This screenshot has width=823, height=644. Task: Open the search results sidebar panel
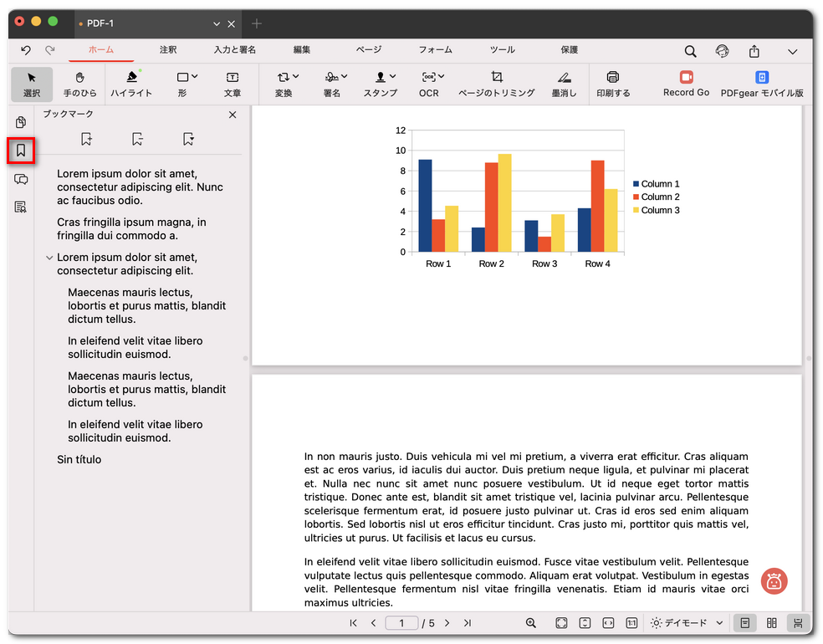tap(21, 207)
